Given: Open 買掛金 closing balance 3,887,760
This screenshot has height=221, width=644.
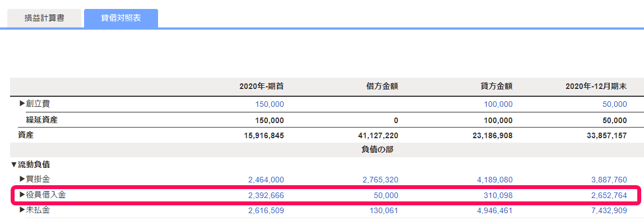Looking at the screenshot, I should pos(609,180).
